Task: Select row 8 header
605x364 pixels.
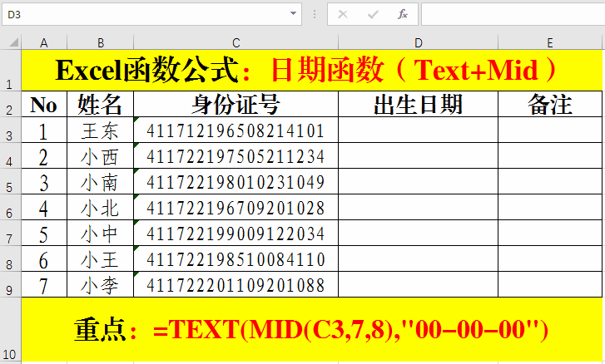Action: (11, 258)
